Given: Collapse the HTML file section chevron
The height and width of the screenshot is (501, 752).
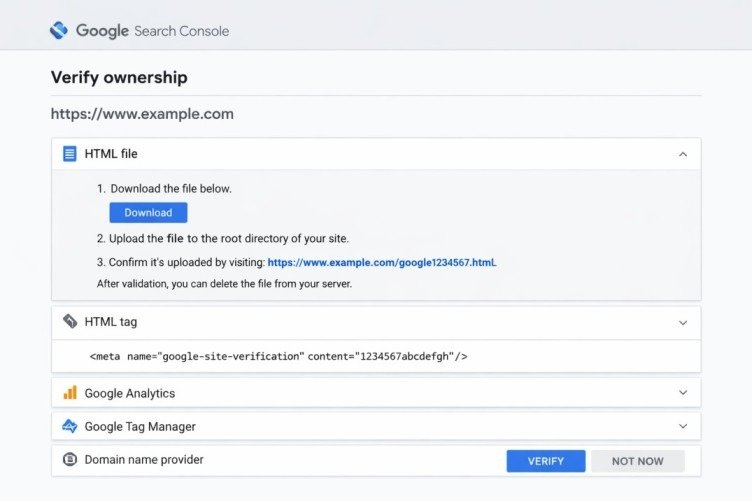Looking at the screenshot, I should point(683,154).
